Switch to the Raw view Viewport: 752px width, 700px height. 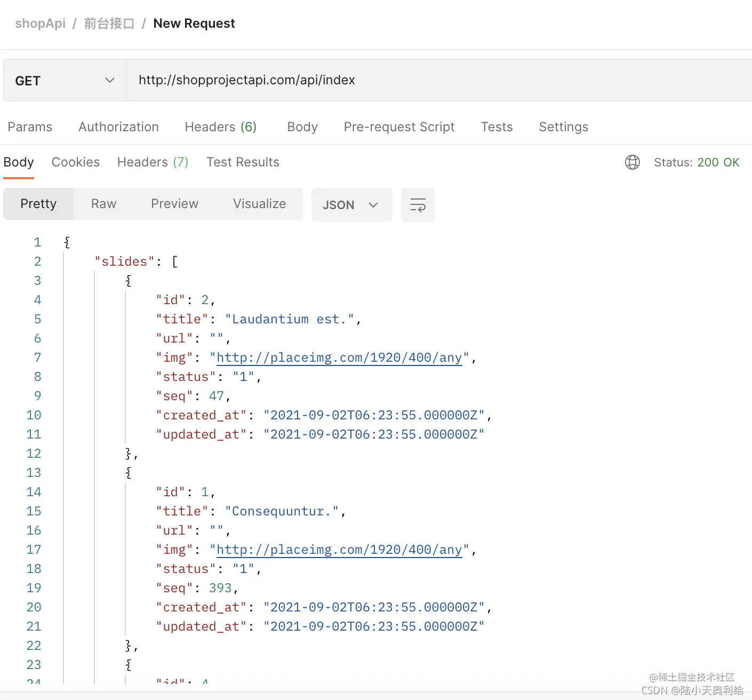[103, 204]
